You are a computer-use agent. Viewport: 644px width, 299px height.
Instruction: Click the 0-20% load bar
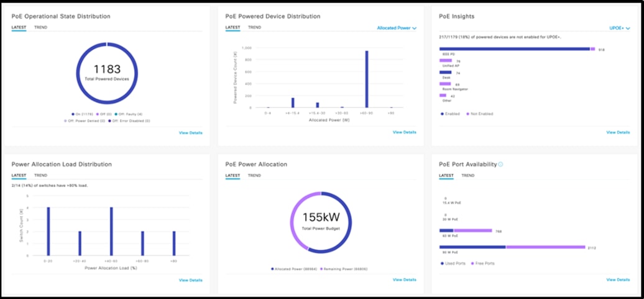click(x=48, y=231)
